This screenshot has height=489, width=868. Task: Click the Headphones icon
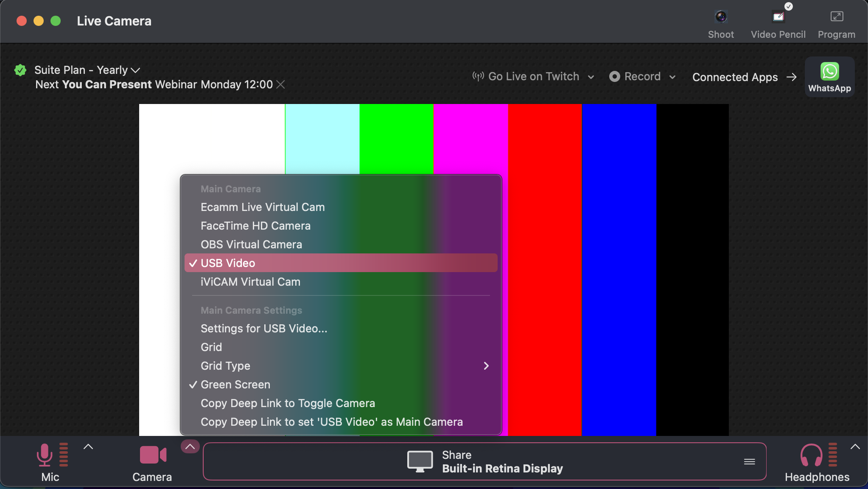click(x=811, y=455)
